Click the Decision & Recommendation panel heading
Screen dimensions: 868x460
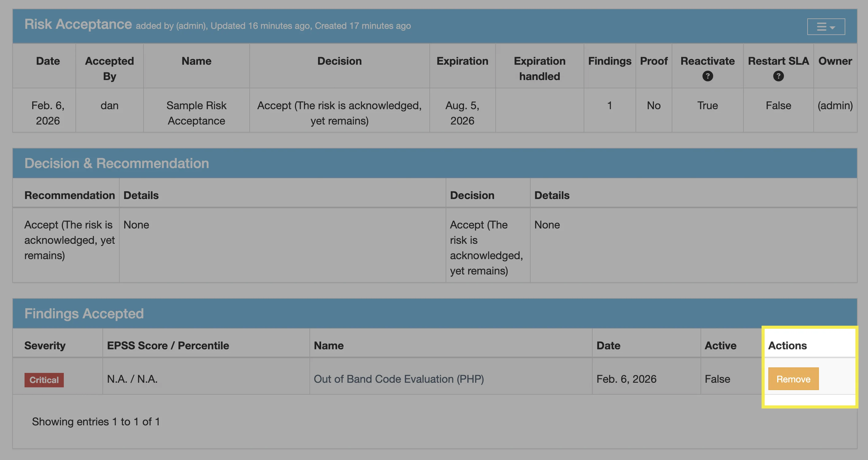coord(117,163)
